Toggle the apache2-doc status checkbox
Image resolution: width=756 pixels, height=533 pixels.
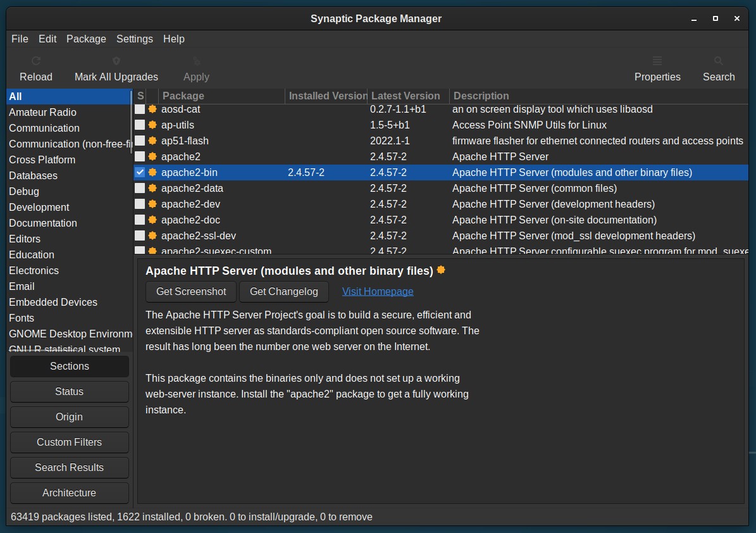click(x=140, y=220)
